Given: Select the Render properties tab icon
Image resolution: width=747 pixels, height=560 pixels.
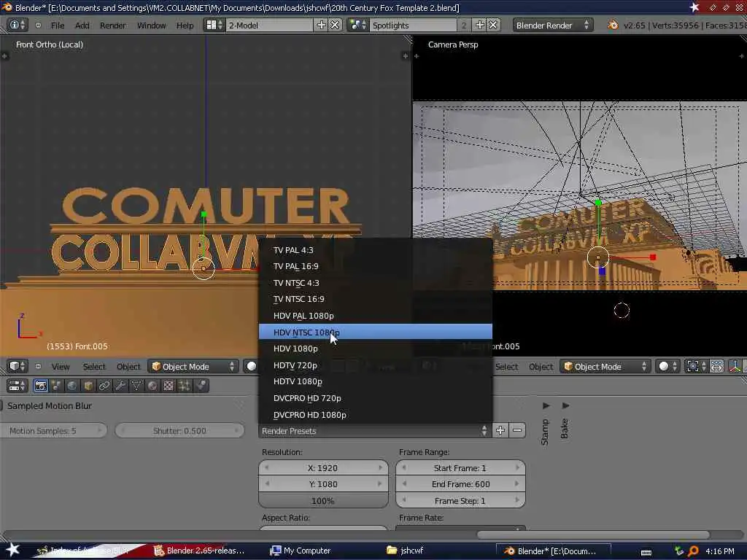Looking at the screenshot, I should click(41, 386).
